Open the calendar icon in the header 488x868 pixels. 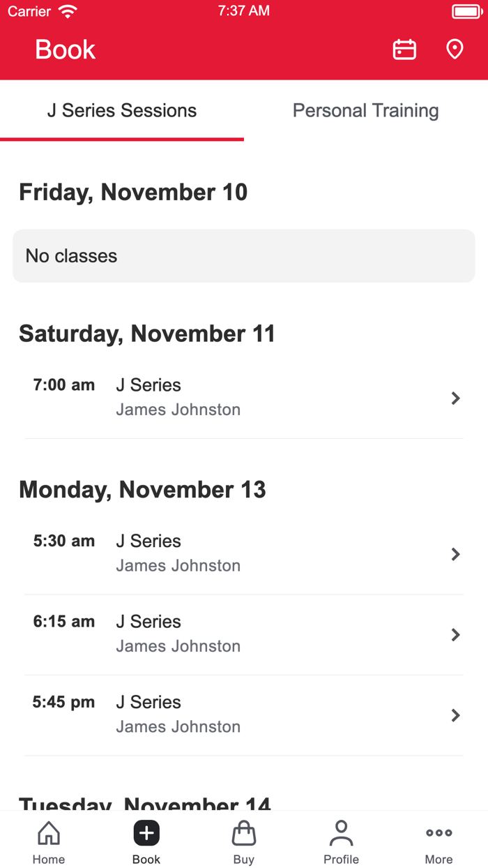[404, 49]
